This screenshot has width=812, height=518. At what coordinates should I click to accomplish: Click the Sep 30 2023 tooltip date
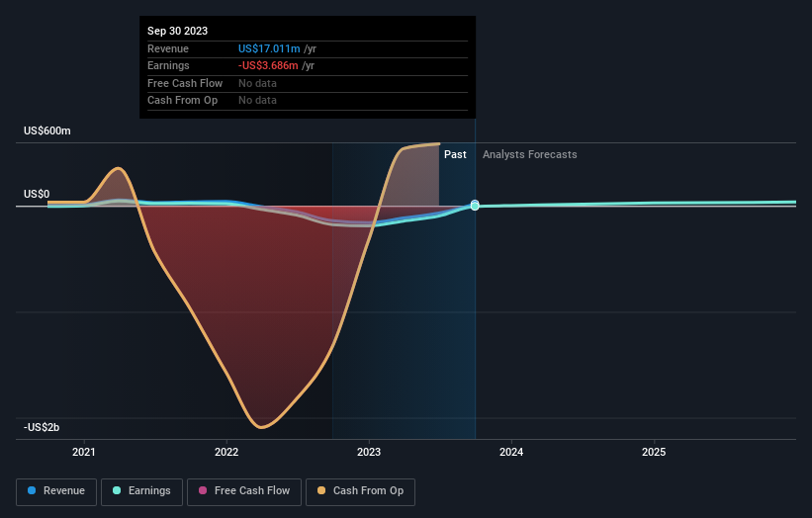(178, 31)
